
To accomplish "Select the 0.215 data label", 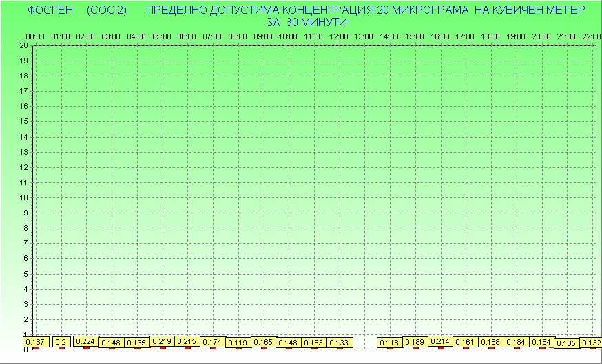I will (x=187, y=341).
